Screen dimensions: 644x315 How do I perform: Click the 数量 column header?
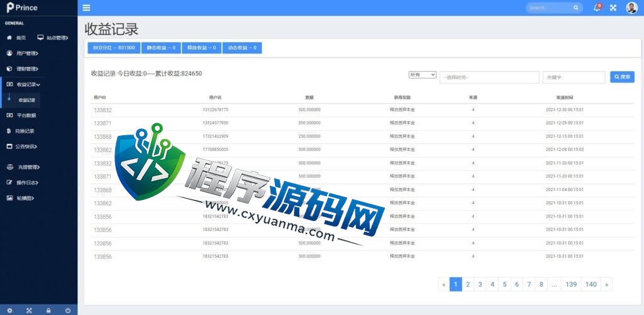click(309, 97)
